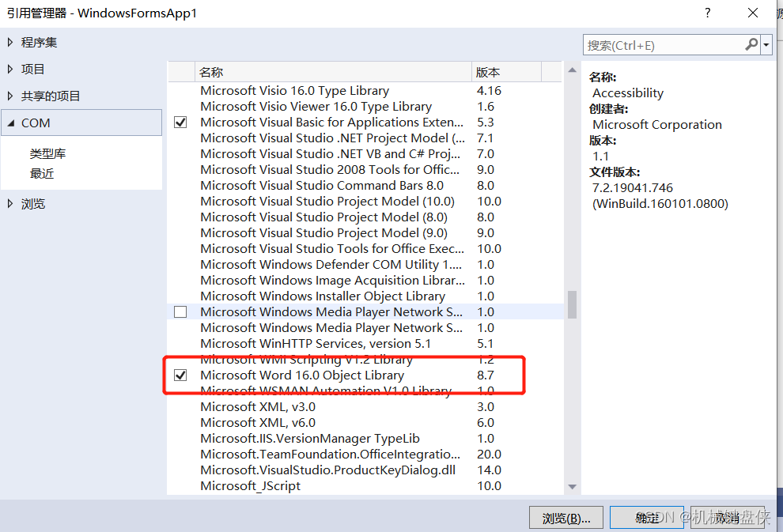This screenshot has width=783, height=532.
Task: Select Microsoft Visual Studio Command Bars 8.0
Action: tap(365, 186)
